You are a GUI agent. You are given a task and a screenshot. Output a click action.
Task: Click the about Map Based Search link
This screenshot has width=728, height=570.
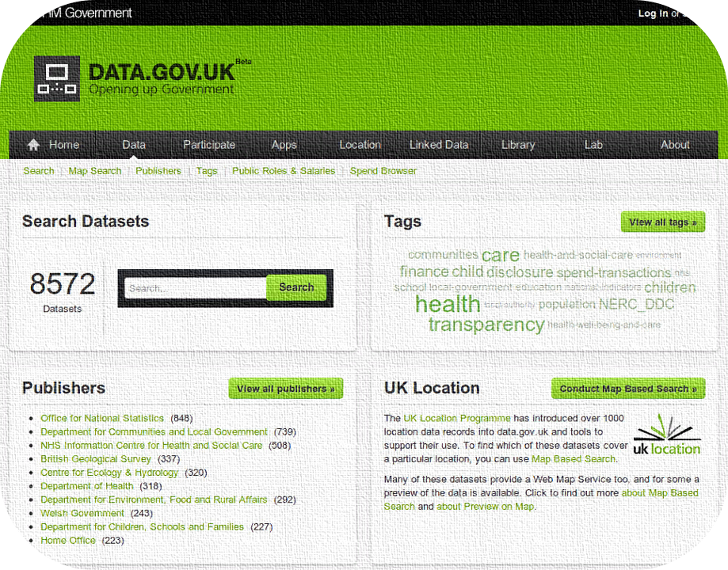(x=541, y=500)
